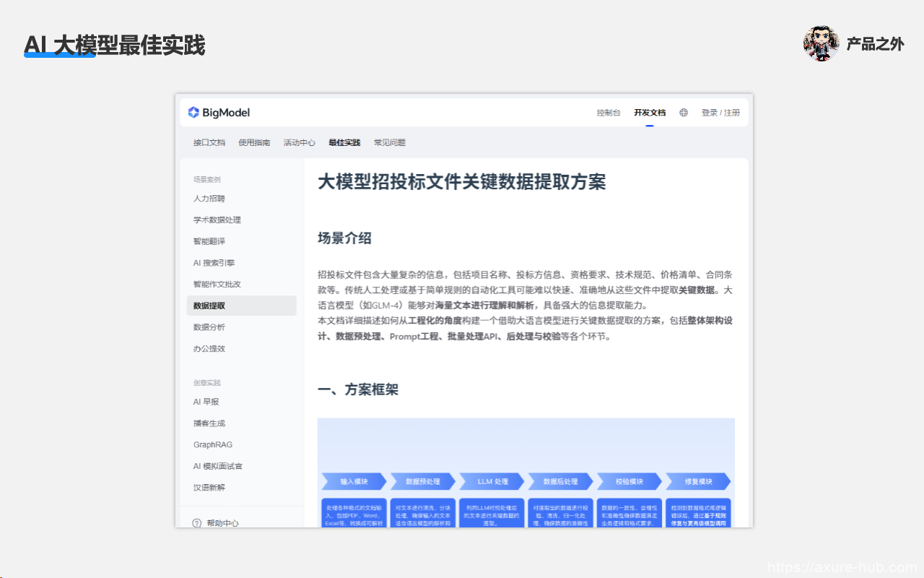This screenshot has width=924, height=578.
Task: Click the LLM 处理 flow step
Action: click(492, 481)
